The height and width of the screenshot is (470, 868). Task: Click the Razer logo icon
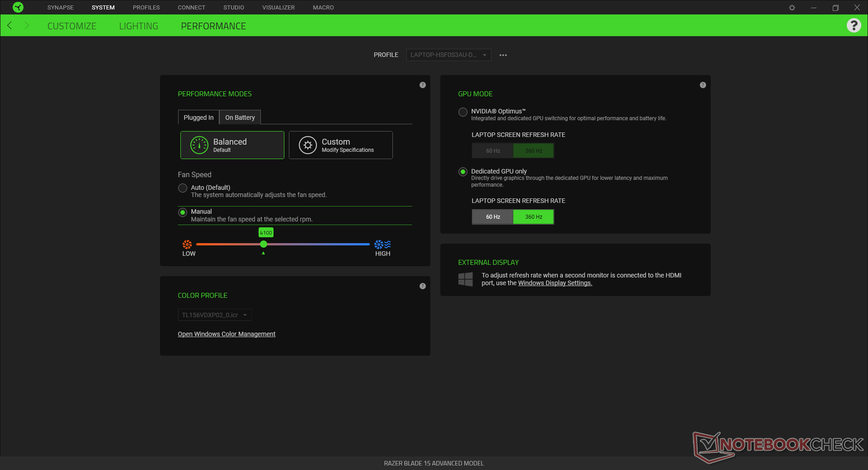[x=18, y=7]
